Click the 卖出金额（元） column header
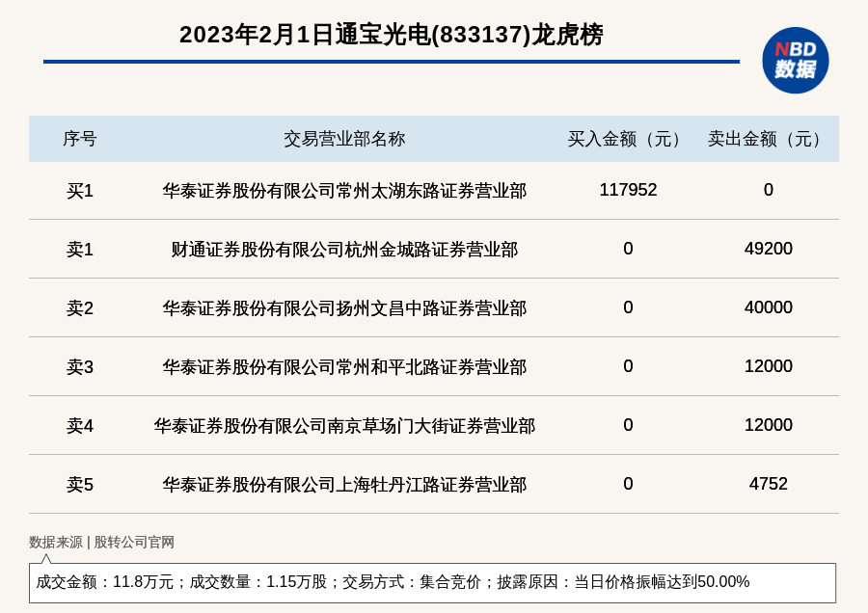The width and height of the screenshot is (868, 613). click(x=768, y=139)
